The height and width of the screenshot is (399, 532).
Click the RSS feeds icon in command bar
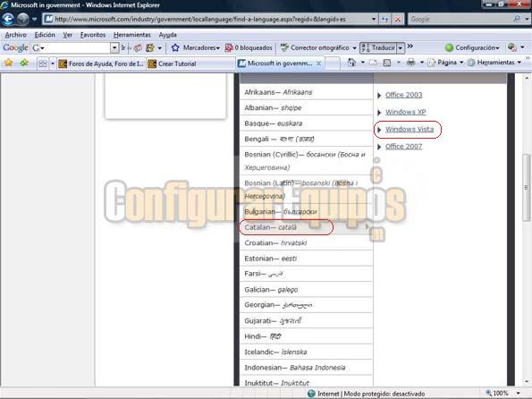coord(387,63)
